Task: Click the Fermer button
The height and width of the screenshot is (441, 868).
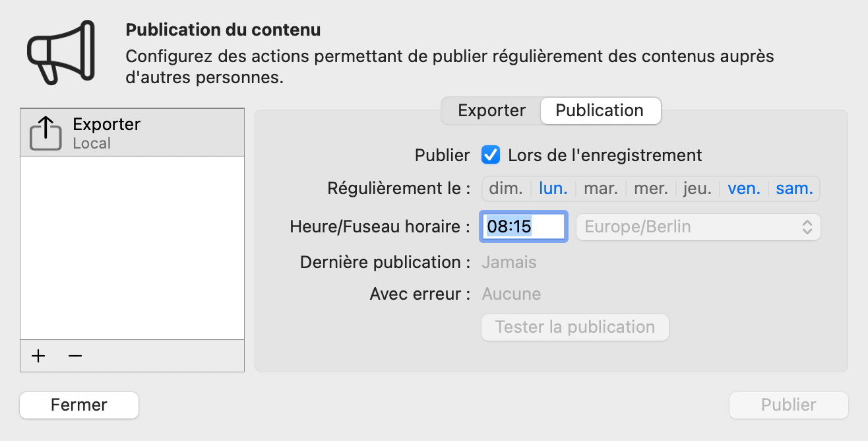Action: (x=78, y=405)
